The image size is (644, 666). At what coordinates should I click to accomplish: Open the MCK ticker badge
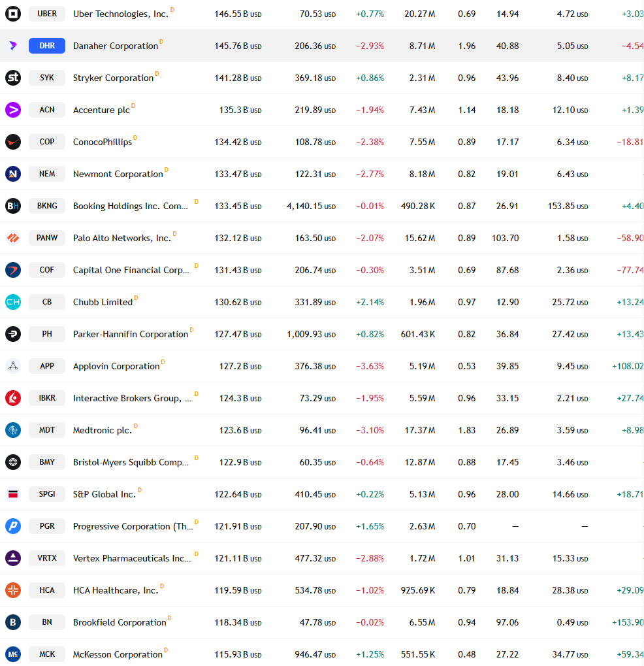(x=47, y=654)
